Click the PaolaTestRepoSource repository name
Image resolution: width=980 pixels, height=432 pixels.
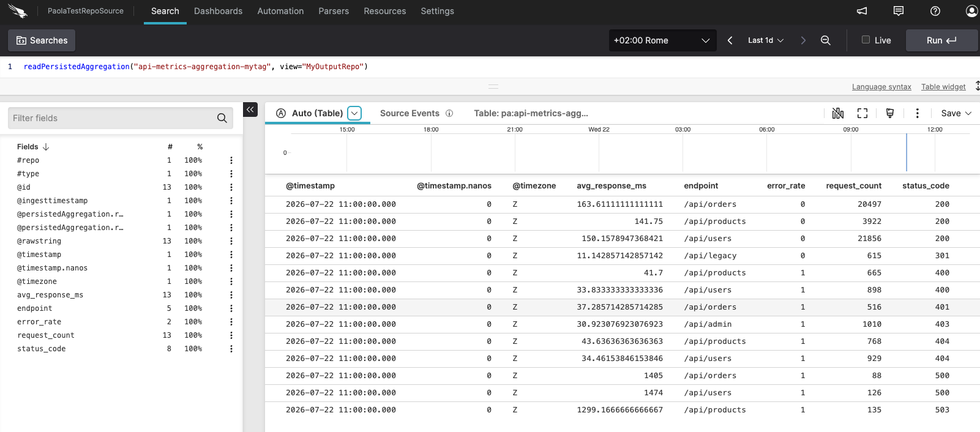[86, 11]
